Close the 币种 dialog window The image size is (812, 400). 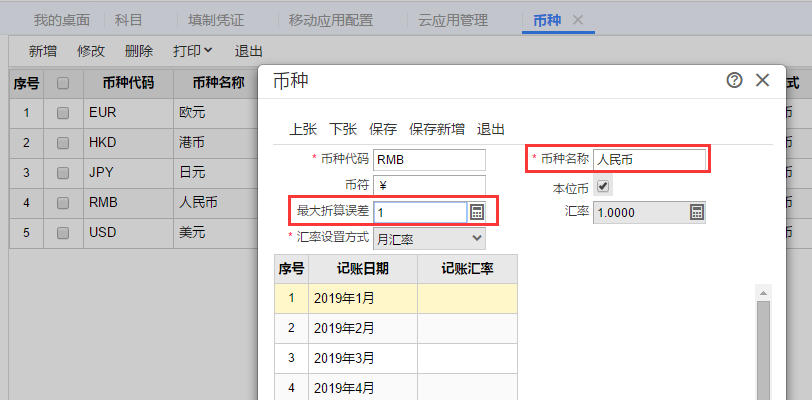763,81
